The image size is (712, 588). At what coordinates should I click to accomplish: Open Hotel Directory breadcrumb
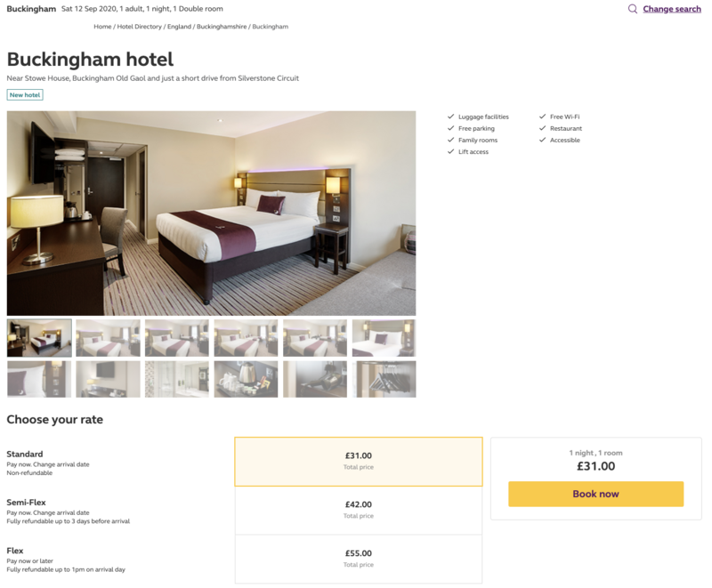(x=140, y=27)
